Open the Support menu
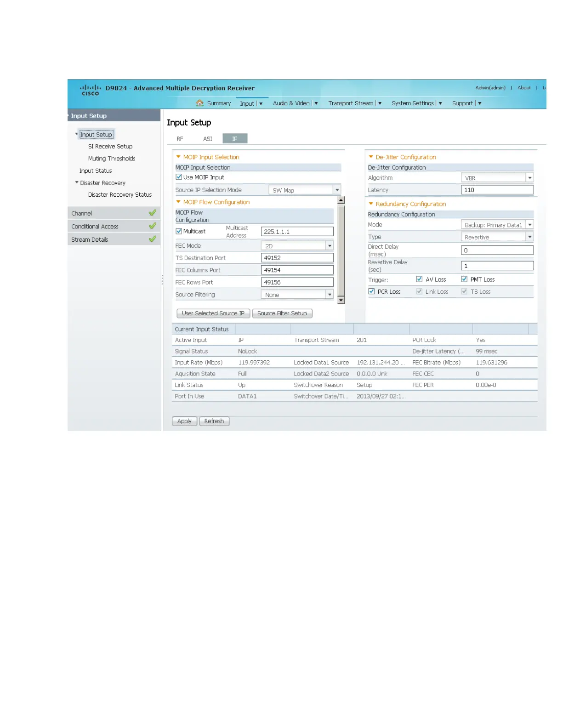This screenshot has height=728, width=563. (x=466, y=103)
